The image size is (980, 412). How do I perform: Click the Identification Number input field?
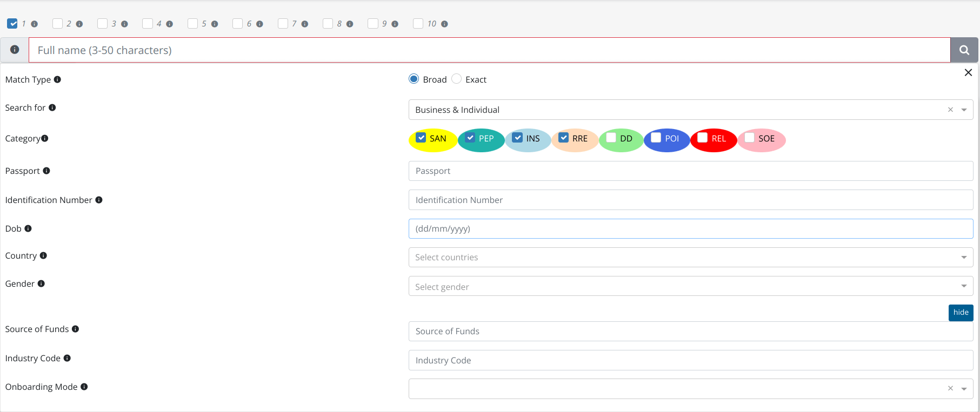point(691,200)
